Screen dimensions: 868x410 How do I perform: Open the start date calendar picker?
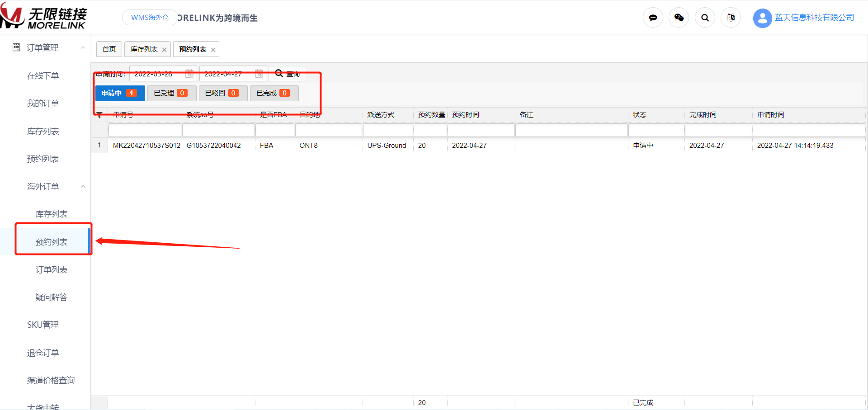189,74
